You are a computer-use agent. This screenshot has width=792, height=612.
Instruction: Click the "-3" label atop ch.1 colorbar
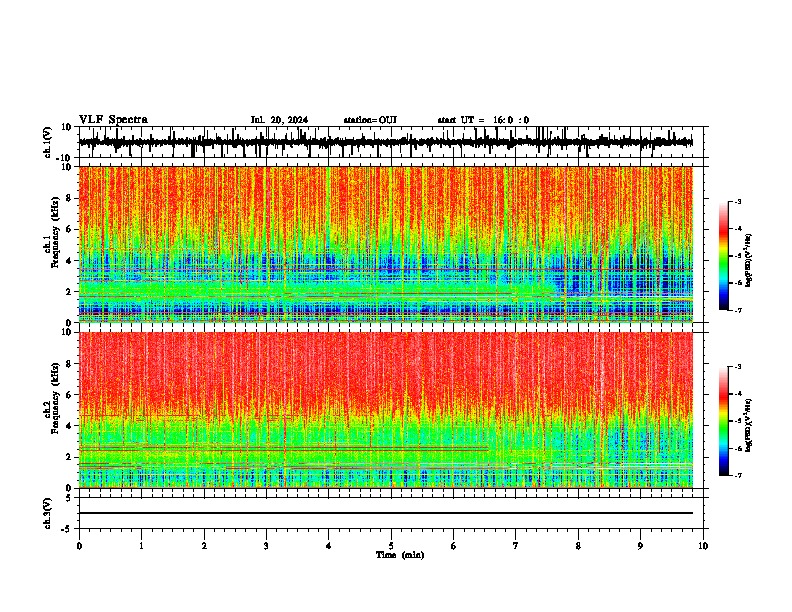[x=737, y=202]
